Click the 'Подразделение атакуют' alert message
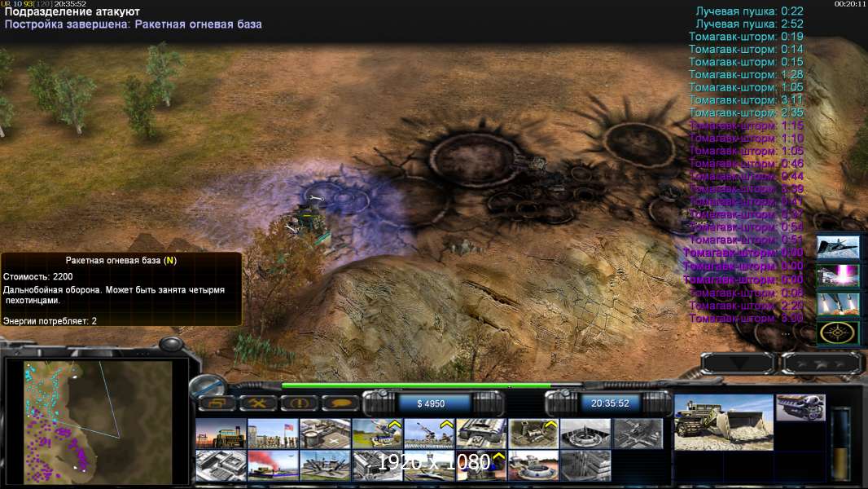This screenshot has height=489, width=868. pyautogui.click(x=72, y=11)
